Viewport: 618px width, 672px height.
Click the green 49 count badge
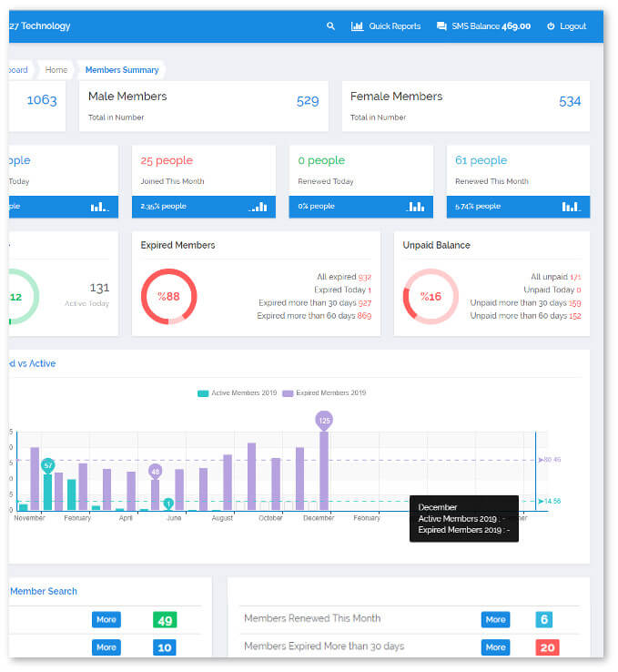pyautogui.click(x=165, y=620)
